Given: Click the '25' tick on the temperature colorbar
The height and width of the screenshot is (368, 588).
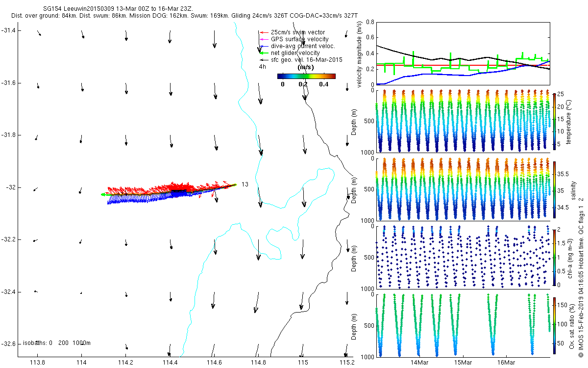Looking at the screenshot, I should click(x=562, y=94).
